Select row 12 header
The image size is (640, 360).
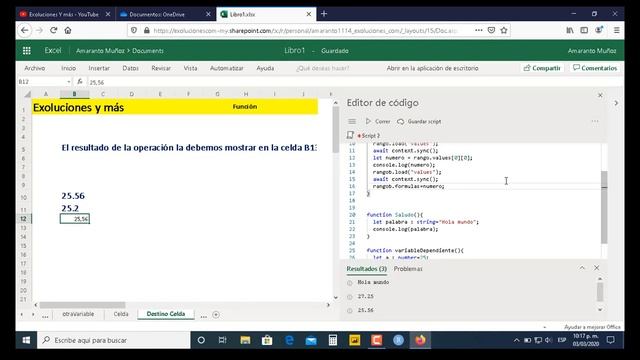click(x=23, y=219)
